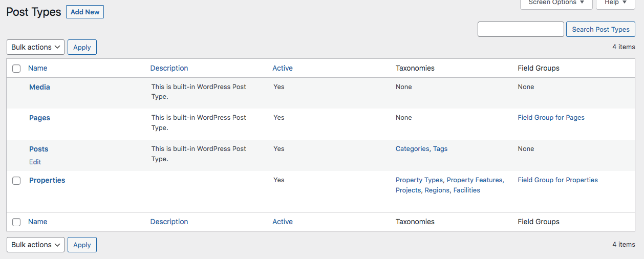644x259 pixels.
Task: Expand the Screen Options panel
Action: click(x=556, y=3)
